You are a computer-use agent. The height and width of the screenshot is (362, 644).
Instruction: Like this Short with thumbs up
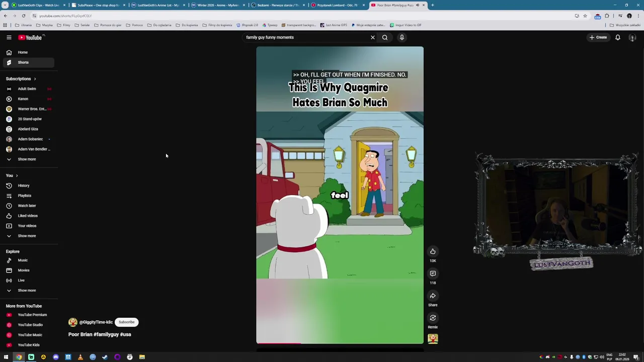pos(433,251)
